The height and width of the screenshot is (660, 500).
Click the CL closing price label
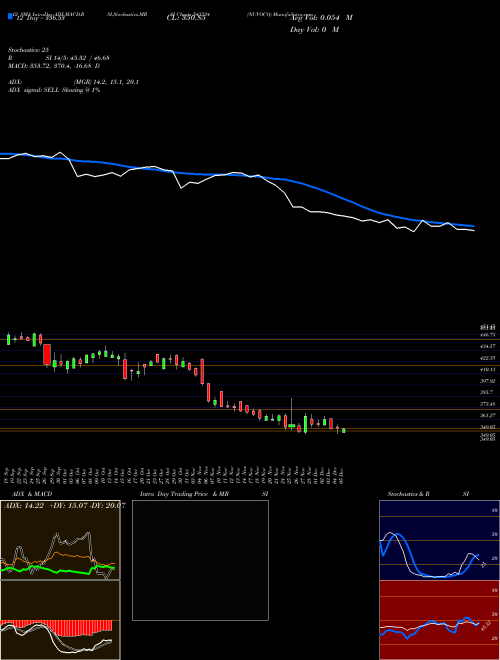coord(186,18)
